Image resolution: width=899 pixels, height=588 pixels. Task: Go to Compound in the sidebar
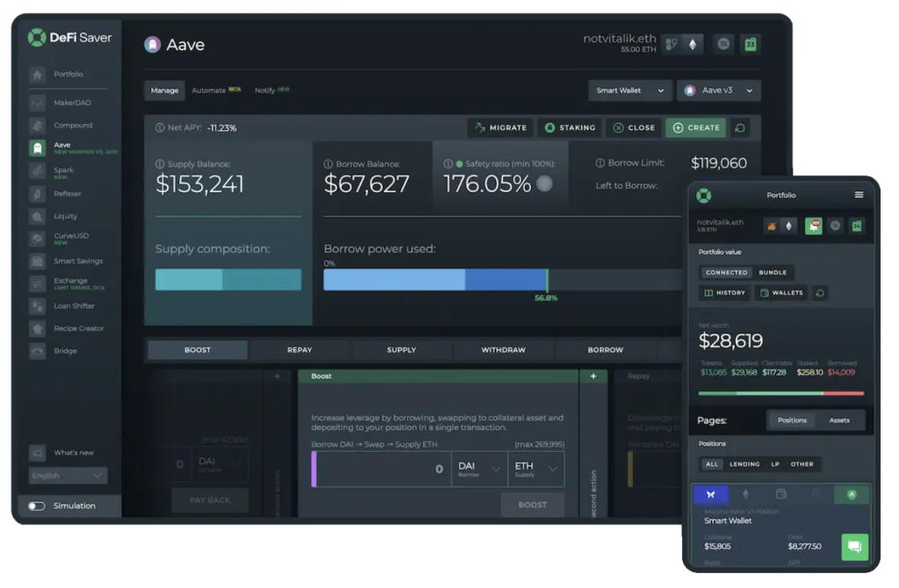[x=61, y=125]
